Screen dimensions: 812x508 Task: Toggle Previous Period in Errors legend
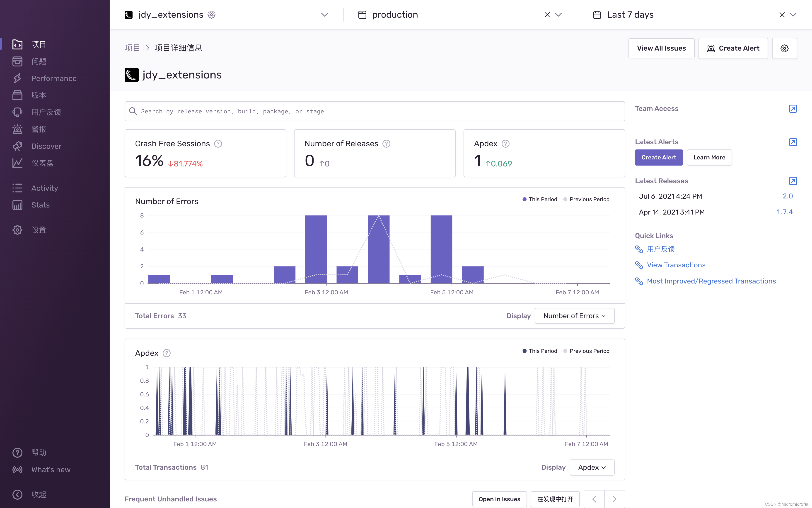[x=586, y=199]
